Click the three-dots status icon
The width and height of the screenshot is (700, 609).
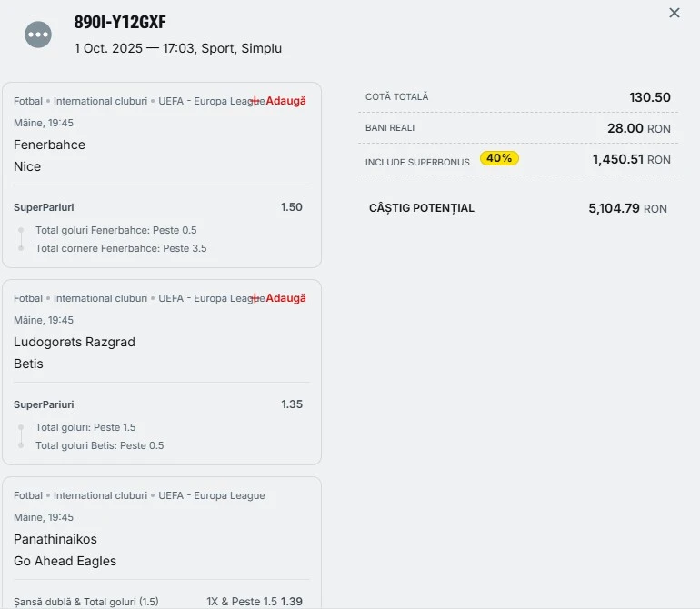[38, 35]
